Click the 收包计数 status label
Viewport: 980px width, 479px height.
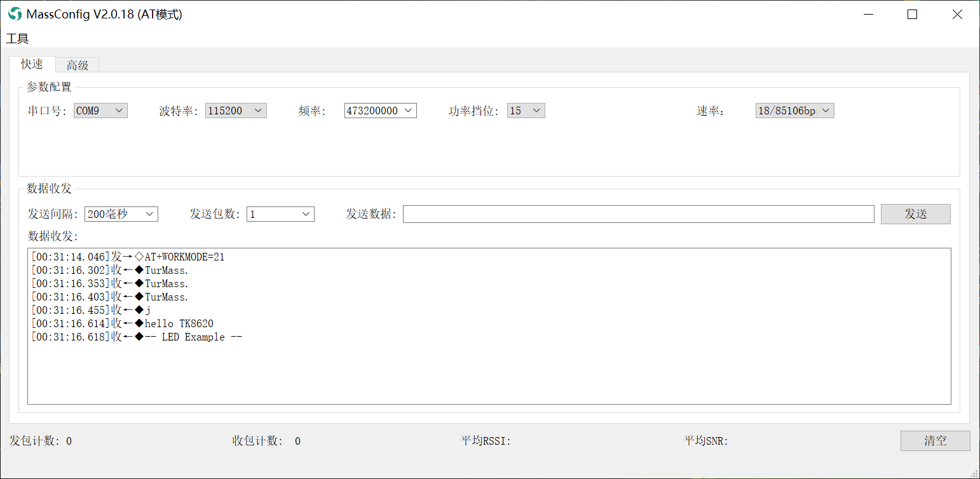[266, 441]
